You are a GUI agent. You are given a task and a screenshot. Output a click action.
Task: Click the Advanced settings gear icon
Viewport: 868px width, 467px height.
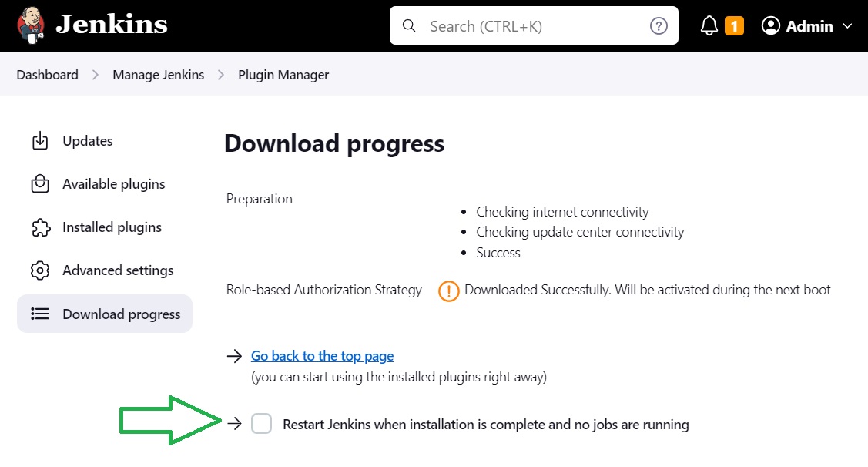39,270
